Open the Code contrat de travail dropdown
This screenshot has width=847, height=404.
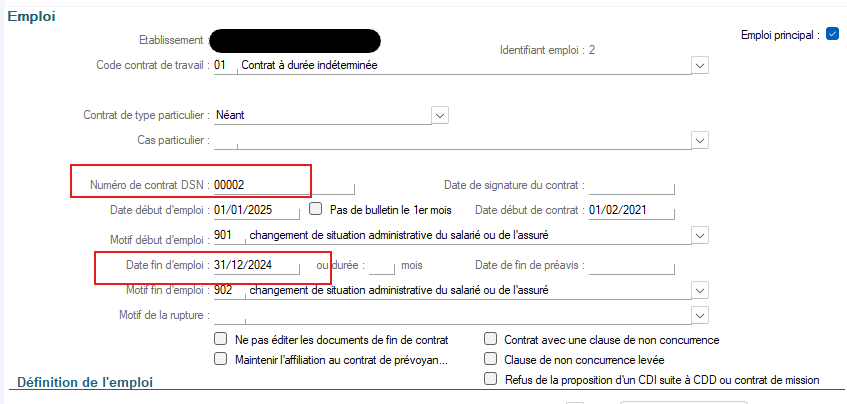tap(700, 66)
